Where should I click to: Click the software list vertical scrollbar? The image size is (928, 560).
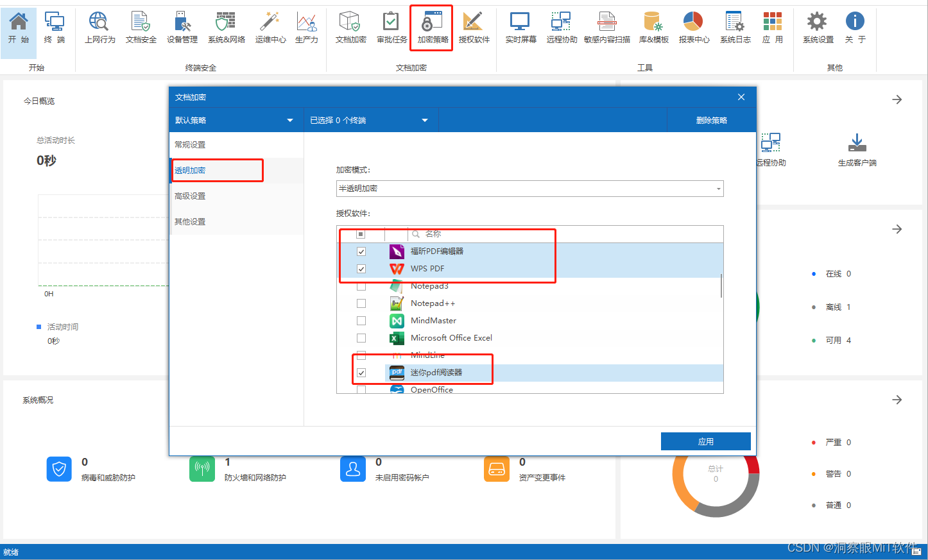721,286
